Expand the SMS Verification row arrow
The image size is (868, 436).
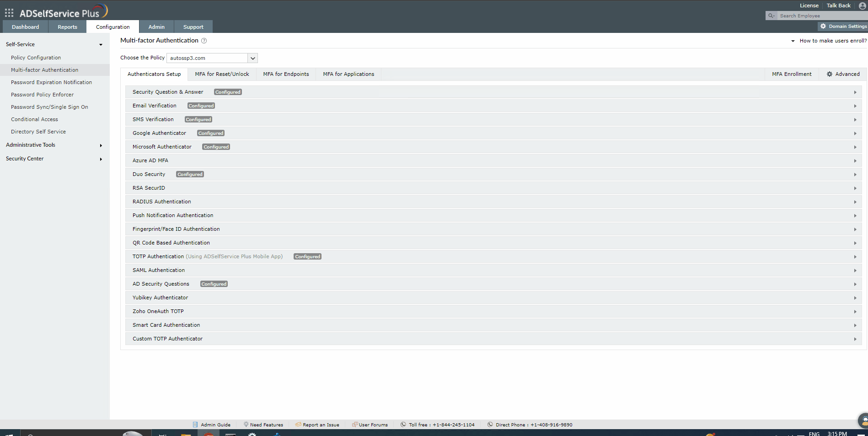pos(855,120)
